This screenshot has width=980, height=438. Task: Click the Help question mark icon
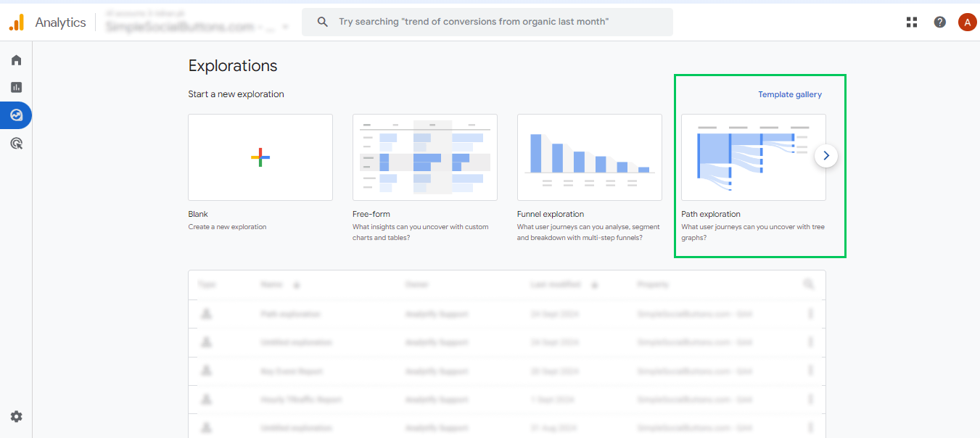click(x=939, y=22)
